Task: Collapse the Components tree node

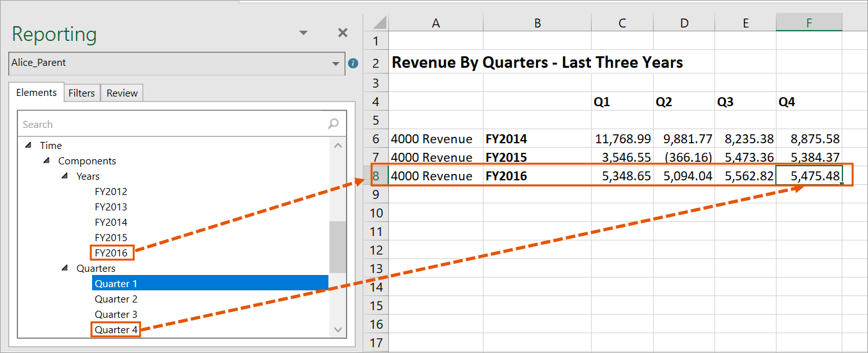Action: click(x=46, y=161)
